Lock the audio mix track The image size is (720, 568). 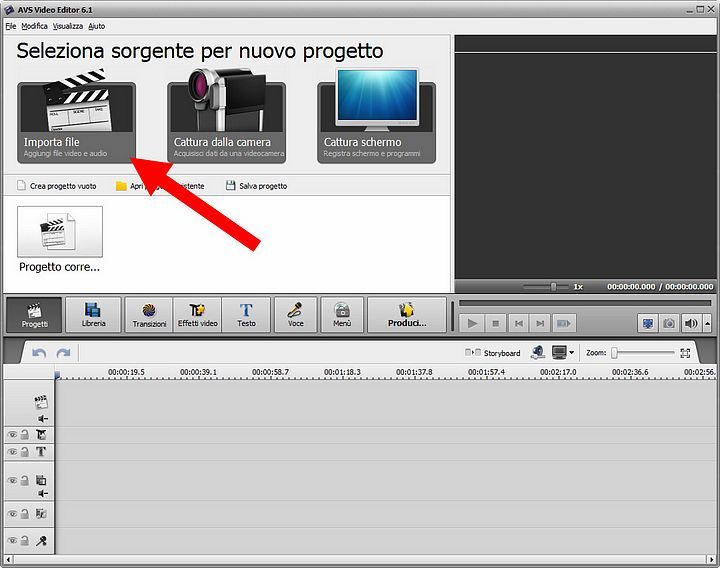tap(25, 513)
